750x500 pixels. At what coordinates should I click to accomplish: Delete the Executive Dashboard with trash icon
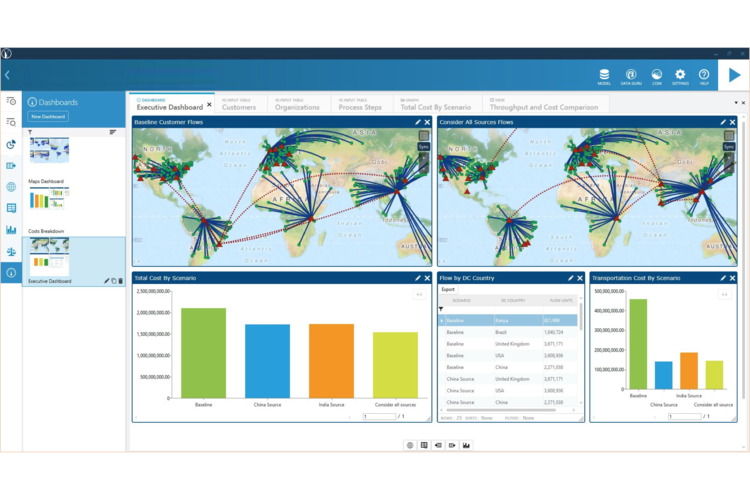coord(121,281)
